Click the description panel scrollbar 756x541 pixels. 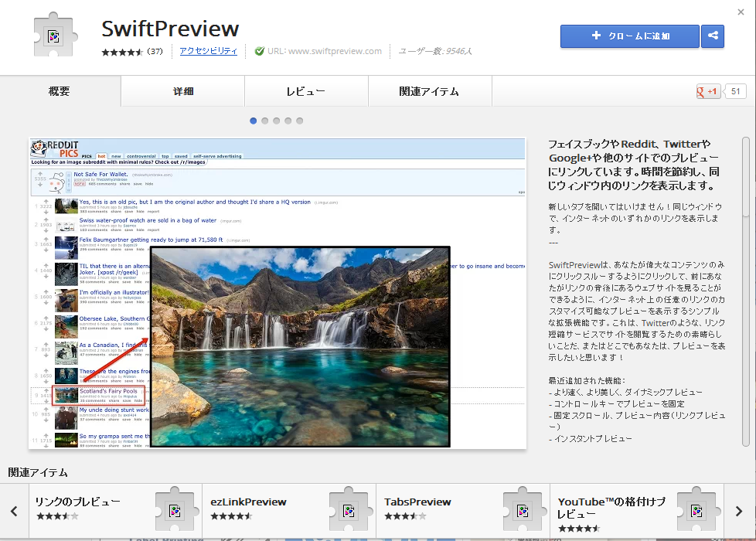coord(747,291)
